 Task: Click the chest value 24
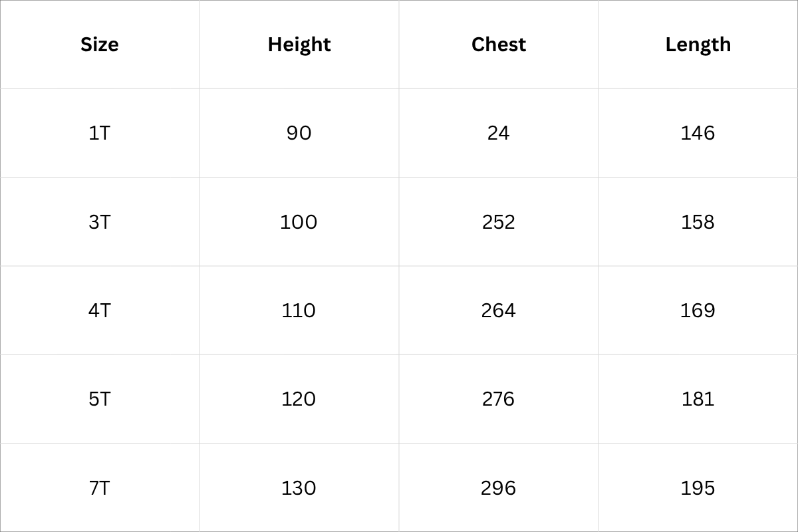499,133
